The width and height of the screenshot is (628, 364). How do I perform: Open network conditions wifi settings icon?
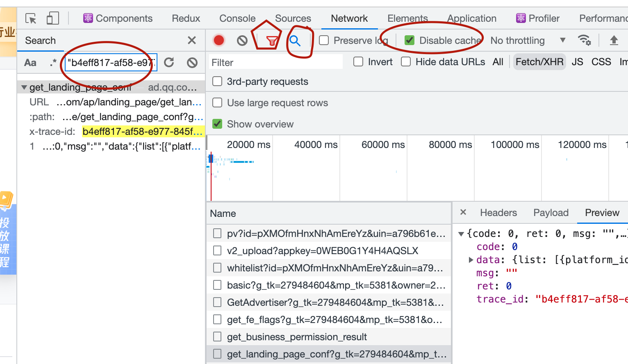pyautogui.click(x=584, y=40)
